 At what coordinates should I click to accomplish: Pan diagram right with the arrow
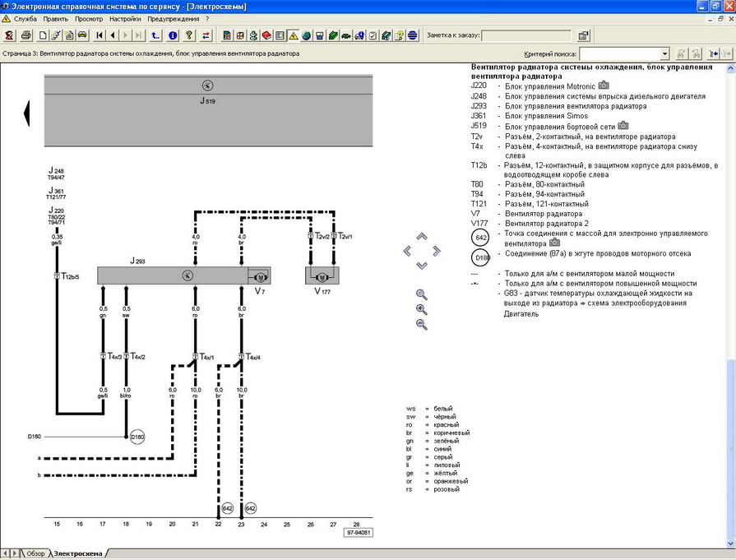pos(436,251)
